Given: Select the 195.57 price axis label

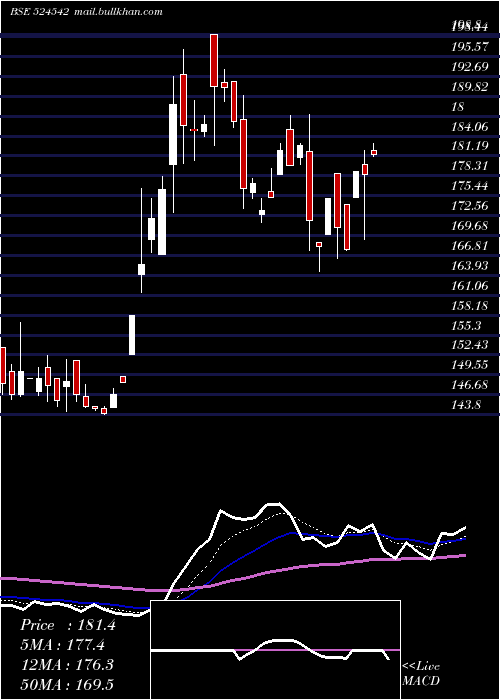Looking at the screenshot, I should [x=470, y=46].
